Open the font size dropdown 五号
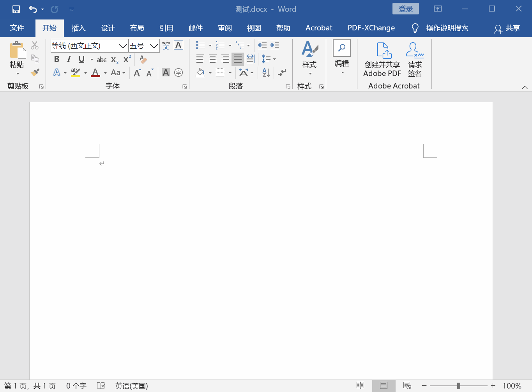532x392 pixels. point(154,46)
